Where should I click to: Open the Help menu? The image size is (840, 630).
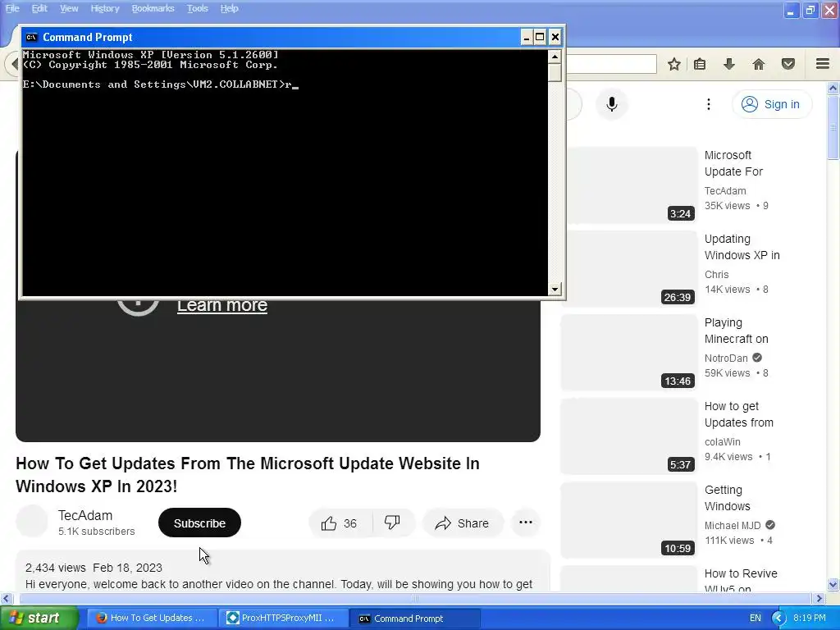[230, 8]
